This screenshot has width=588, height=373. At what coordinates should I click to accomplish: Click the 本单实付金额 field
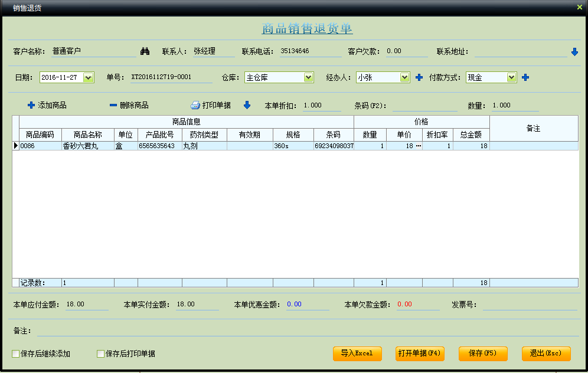point(197,305)
